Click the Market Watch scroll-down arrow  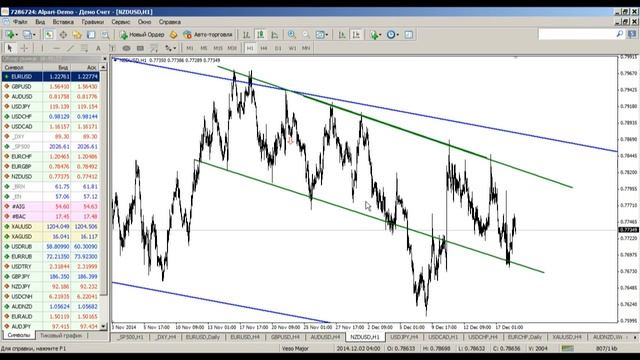tap(103, 327)
